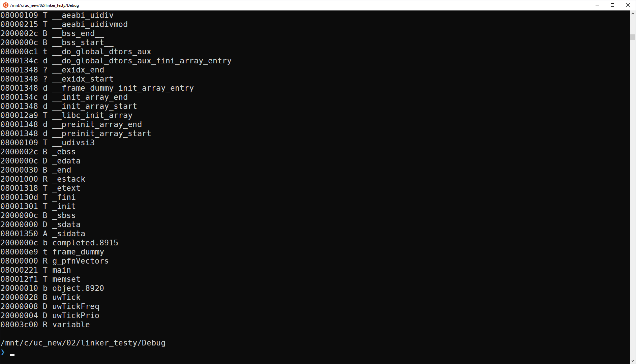
Task: Click the uwTickFreq symbol text
Action: [x=76, y=306]
